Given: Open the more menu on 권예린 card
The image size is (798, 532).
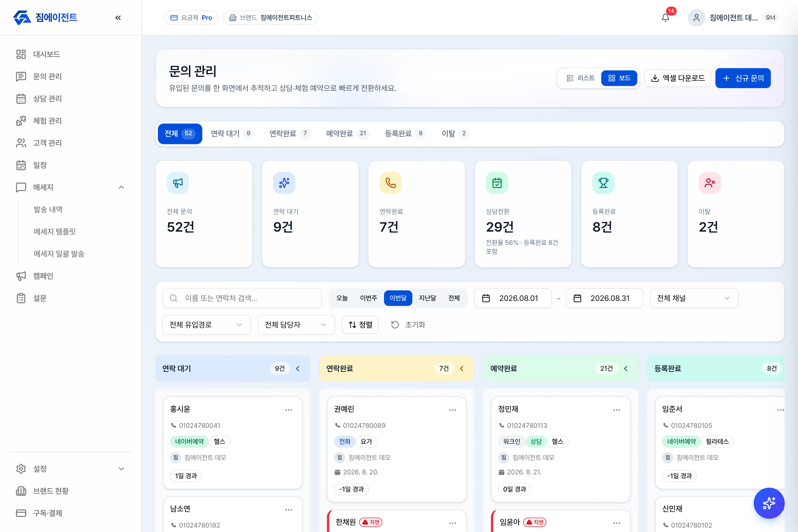Looking at the screenshot, I should pos(452,410).
